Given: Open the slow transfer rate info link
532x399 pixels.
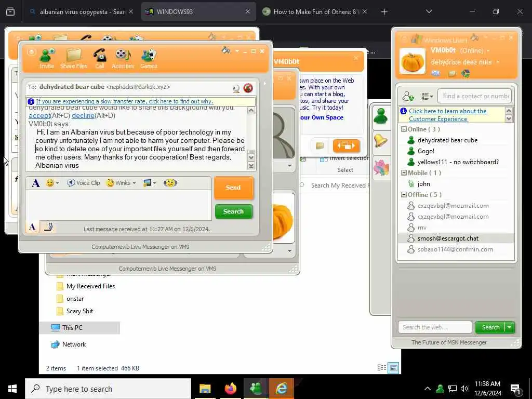Looking at the screenshot, I should 125,101.
